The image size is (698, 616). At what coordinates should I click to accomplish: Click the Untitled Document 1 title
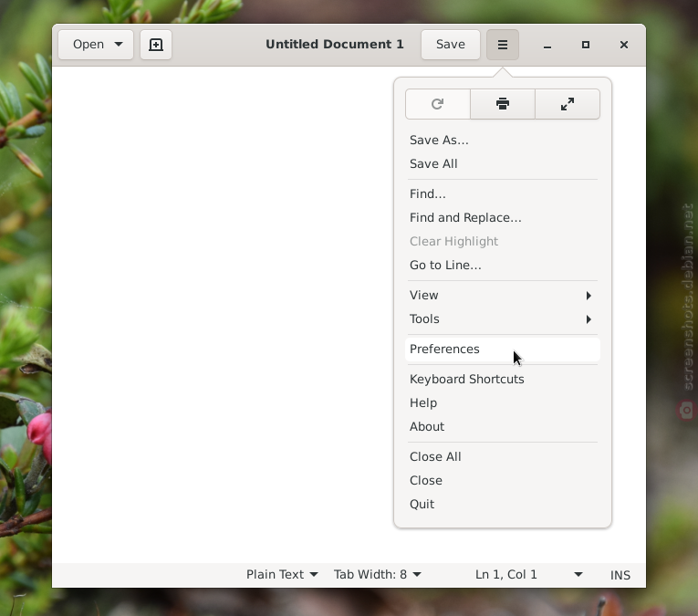tap(334, 45)
